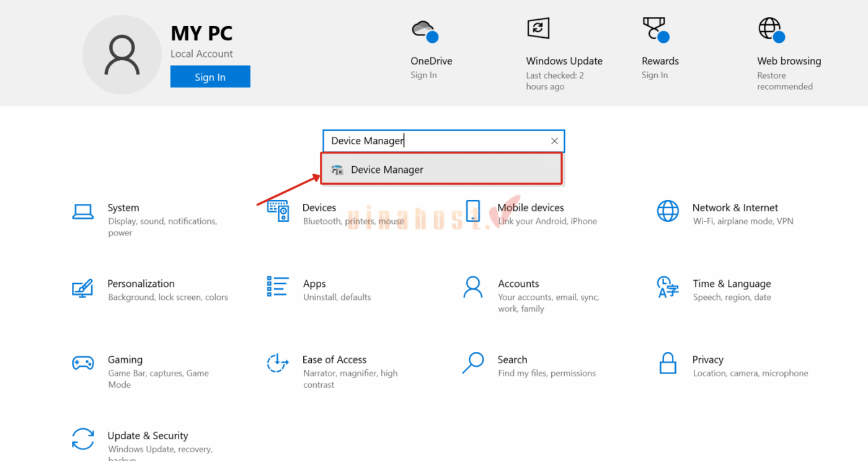The image size is (868, 461).
Task: Click the Windows Update label in header
Action: [564, 61]
